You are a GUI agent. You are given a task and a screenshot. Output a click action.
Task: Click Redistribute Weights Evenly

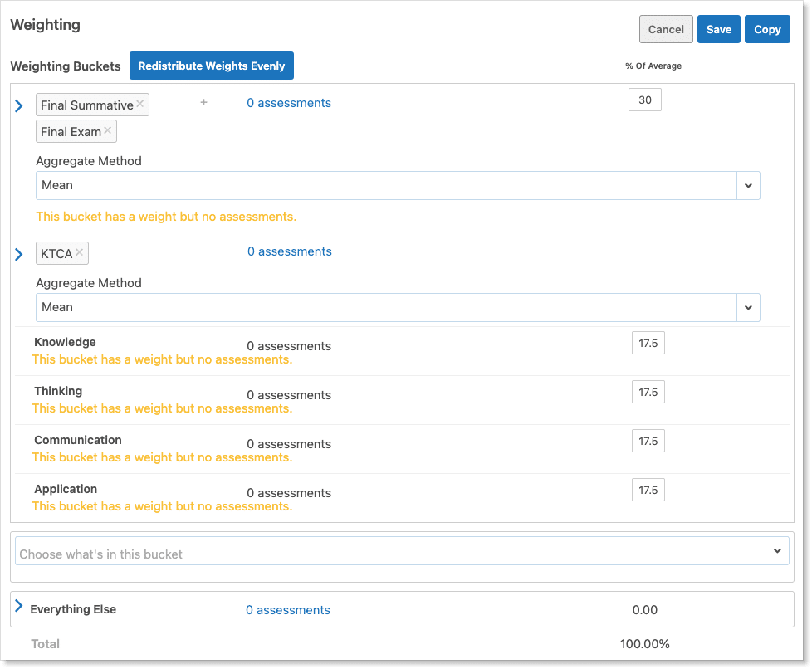211,66
